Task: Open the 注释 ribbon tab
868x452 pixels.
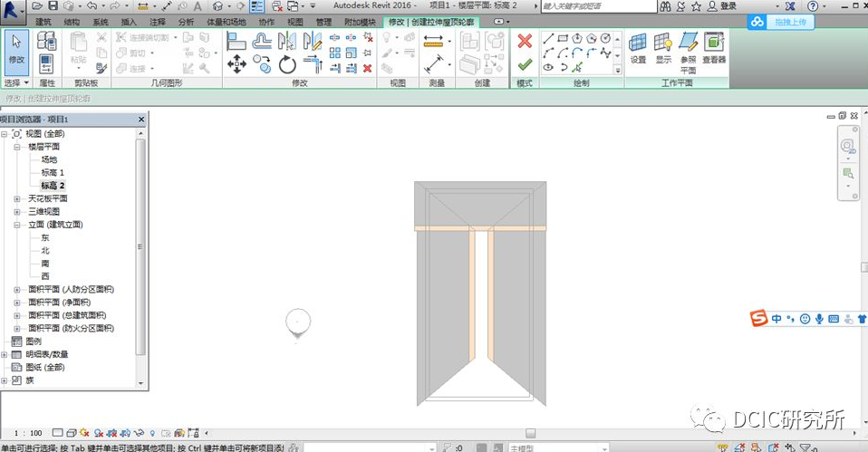Action: (158, 22)
